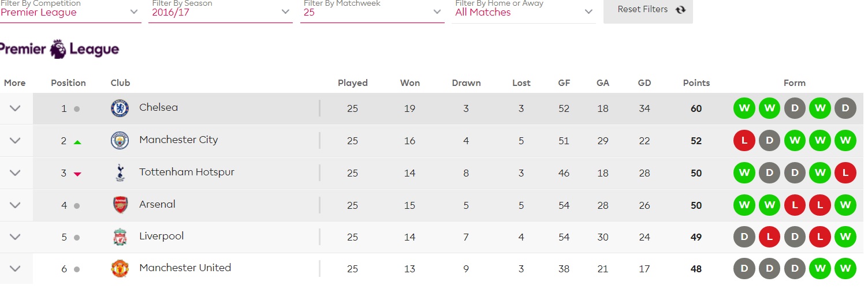Image resolution: width=868 pixels, height=289 pixels.
Task: Click the Manchester City club crest
Action: (x=120, y=140)
